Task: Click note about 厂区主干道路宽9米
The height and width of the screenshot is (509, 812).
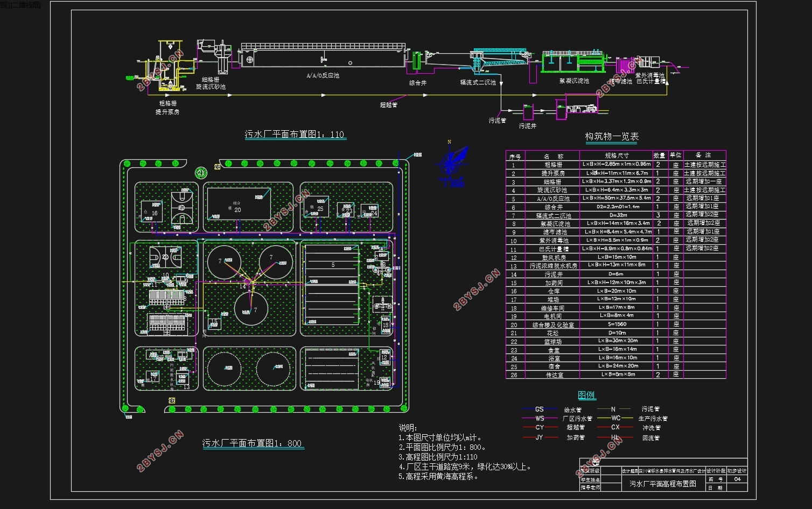Action: click(466, 466)
